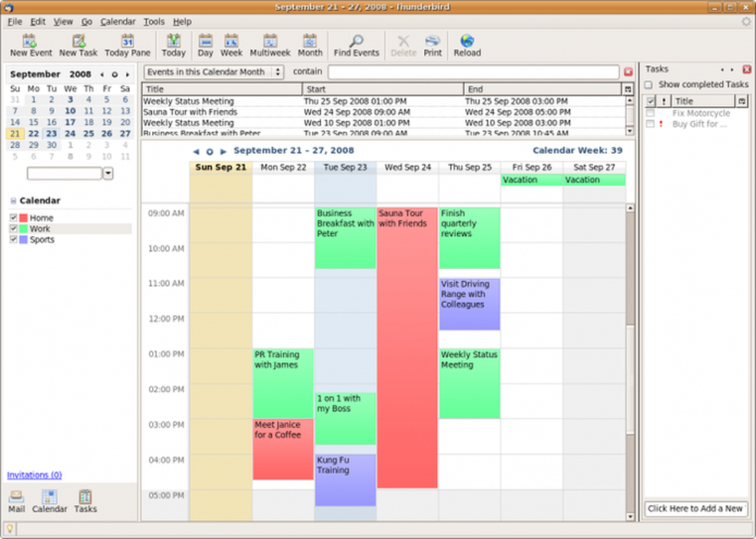756x539 pixels.
Task: Jump to Today
Action: click(174, 44)
